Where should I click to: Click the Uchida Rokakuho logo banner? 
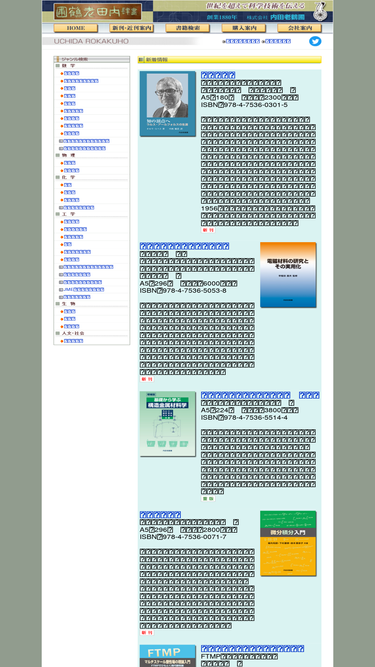click(98, 11)
